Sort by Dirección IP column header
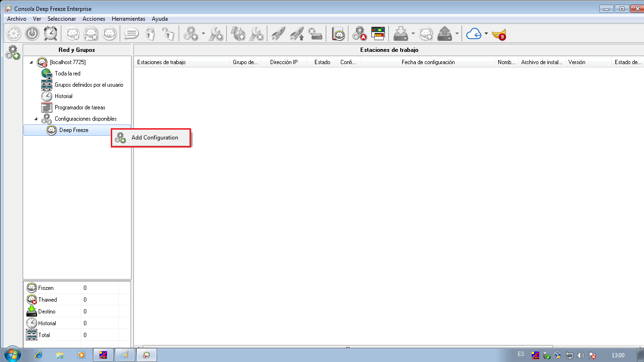This screenshot has height=362, width=644. 284,62
